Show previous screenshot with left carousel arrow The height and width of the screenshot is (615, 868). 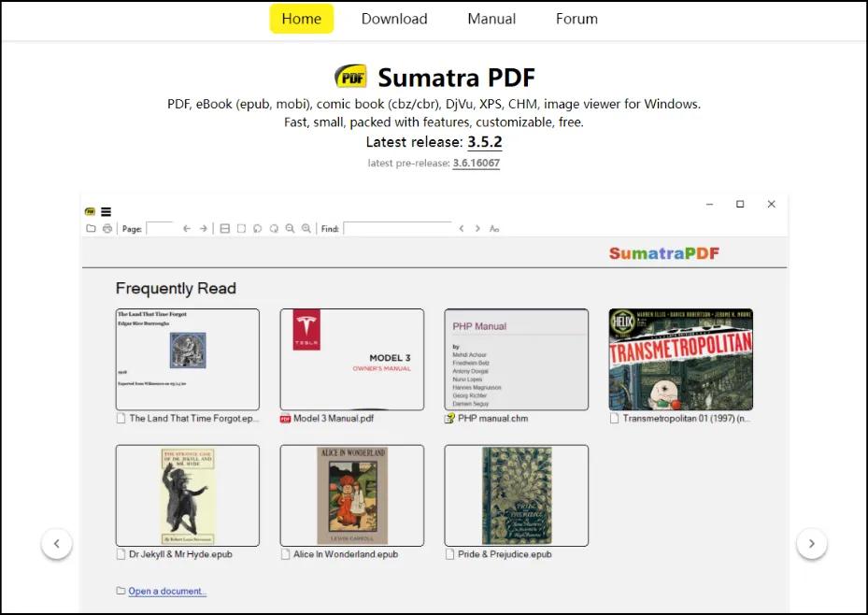point(57,543)
